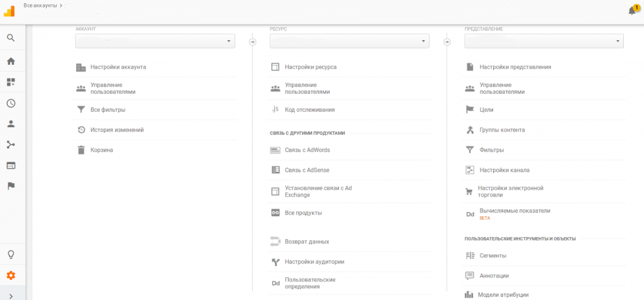Open Связь с AdWords
Screen dimensions: 644x300
click(307, 150)
